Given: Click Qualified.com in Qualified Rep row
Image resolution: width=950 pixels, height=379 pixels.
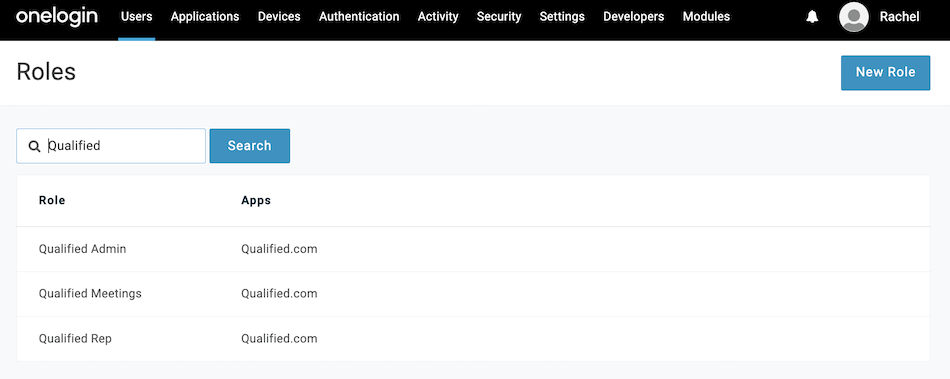Looking at the screenshot, I should [x=279, y=338].
